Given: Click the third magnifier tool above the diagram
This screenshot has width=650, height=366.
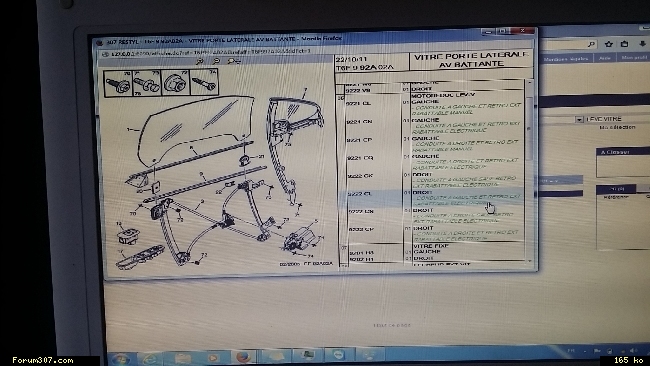Looking at the screenshot, I should [x=233, y=61].
